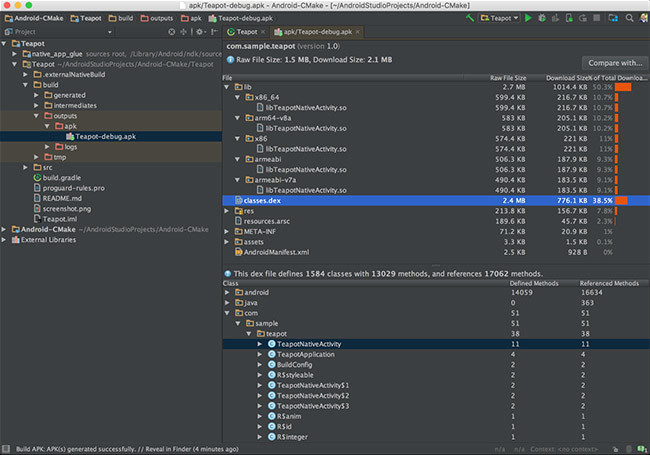650x455 pixels.
Task: Select build.gradle in the project tree
Action: [61, 178]
